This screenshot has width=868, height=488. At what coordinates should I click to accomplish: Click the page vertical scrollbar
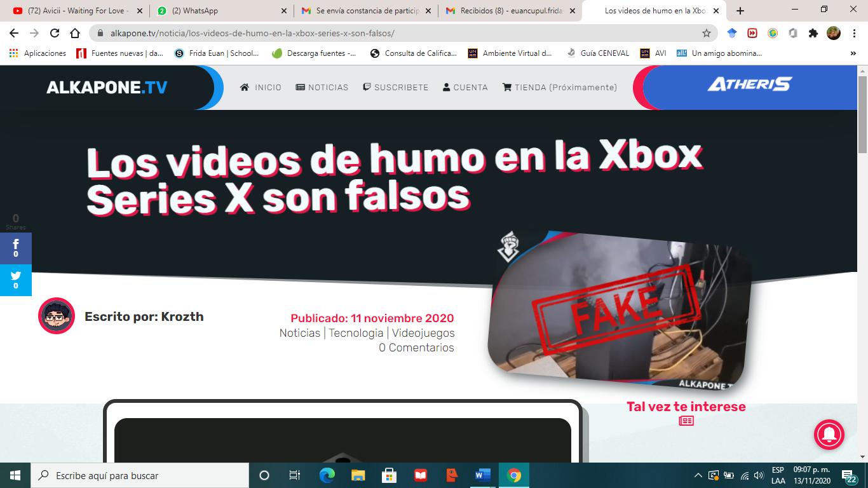[862, 113]
